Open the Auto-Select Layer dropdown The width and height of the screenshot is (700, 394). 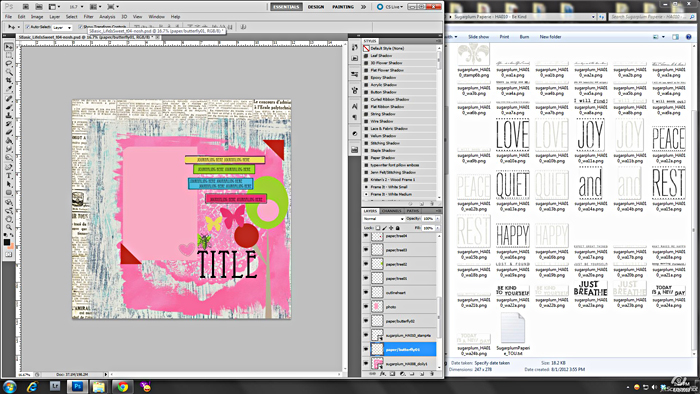coord(62,27)
